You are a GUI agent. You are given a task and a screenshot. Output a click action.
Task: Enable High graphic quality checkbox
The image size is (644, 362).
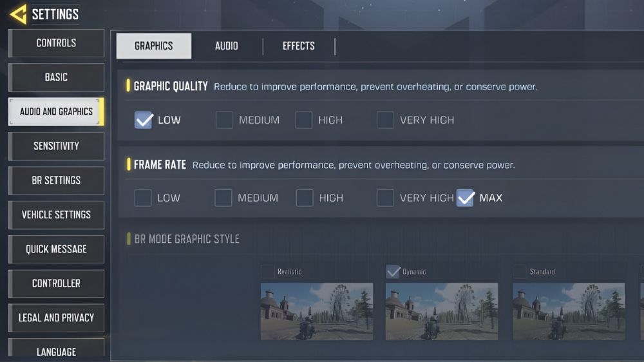[x=304, y=120]
